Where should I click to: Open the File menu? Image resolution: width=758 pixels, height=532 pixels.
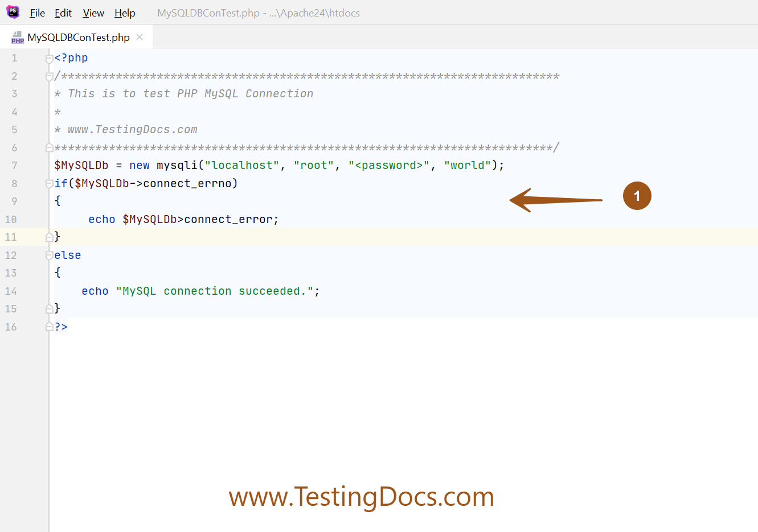tap(36, 13)
